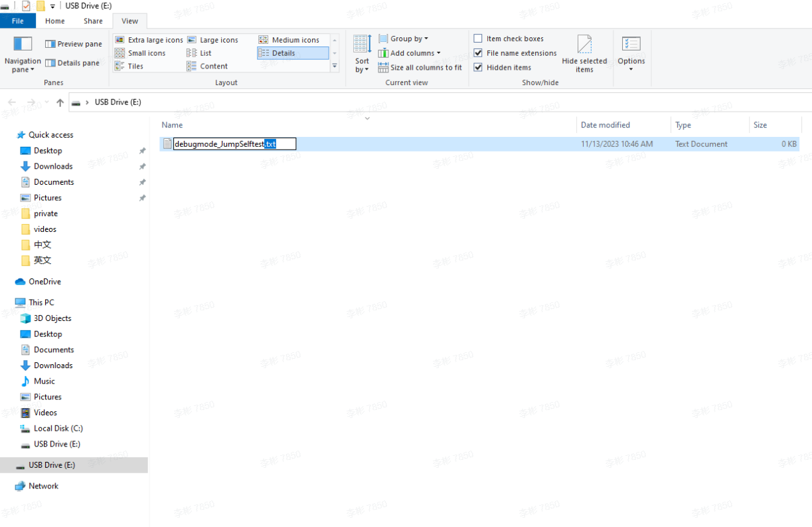The image size is (812, 527).
Task: Open the File menu tab
Action: coord(18,21)
